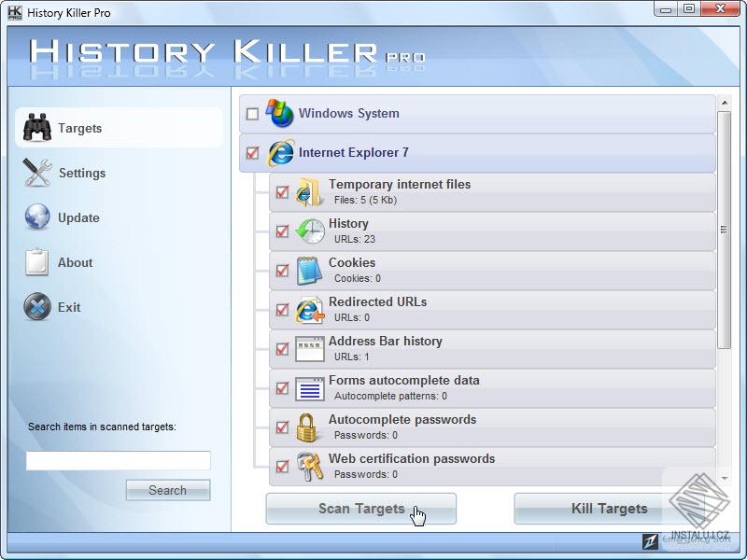This screenshot has width=747, height=560.
Task: Uncheck the Internet Explorer 7 target
Action: coord(251,152)
